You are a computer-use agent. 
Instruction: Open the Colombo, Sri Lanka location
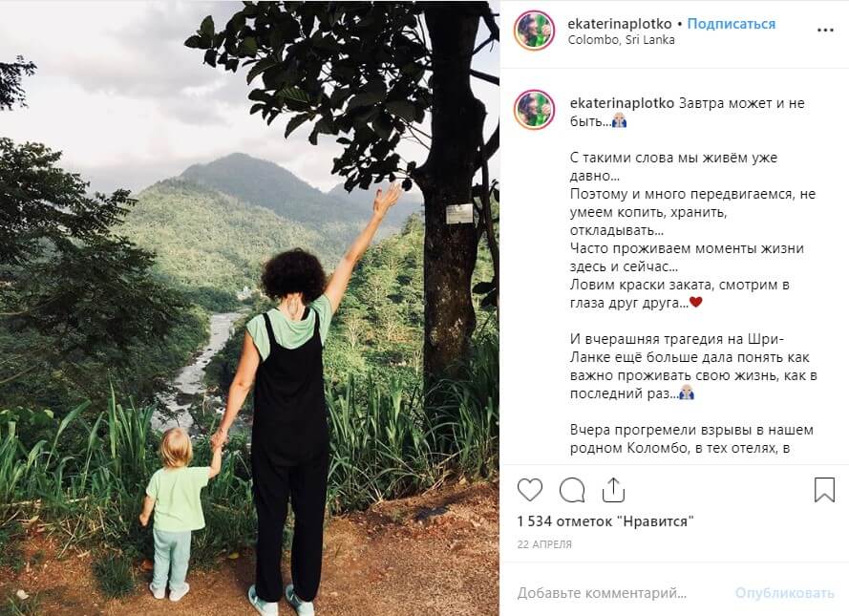[x=621, y=39]
